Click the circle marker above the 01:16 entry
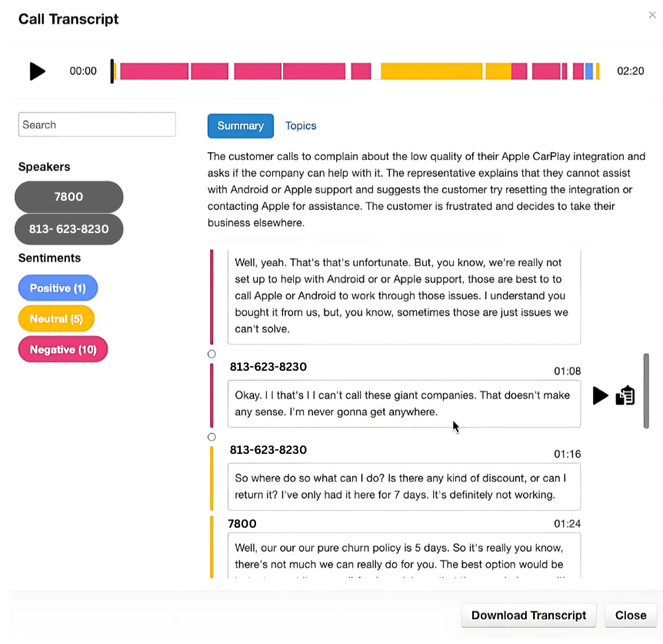This screenshot has width=663, height=644. click(212, 437)
